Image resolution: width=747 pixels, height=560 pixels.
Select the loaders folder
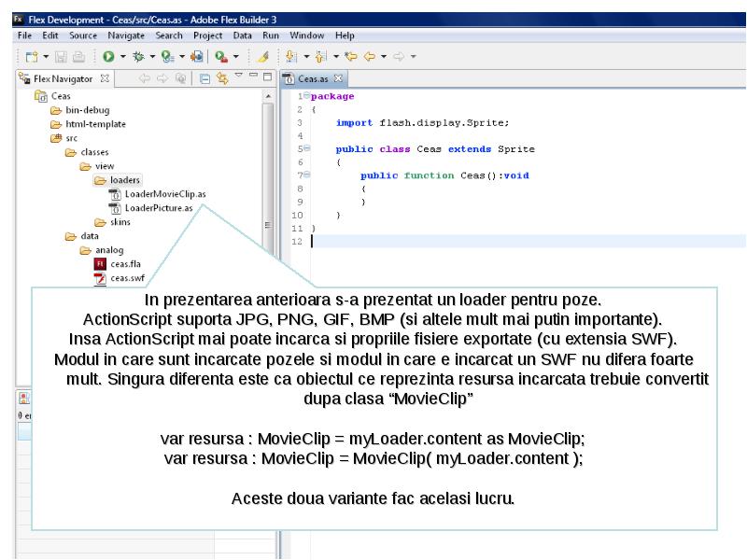coord(125,180)
